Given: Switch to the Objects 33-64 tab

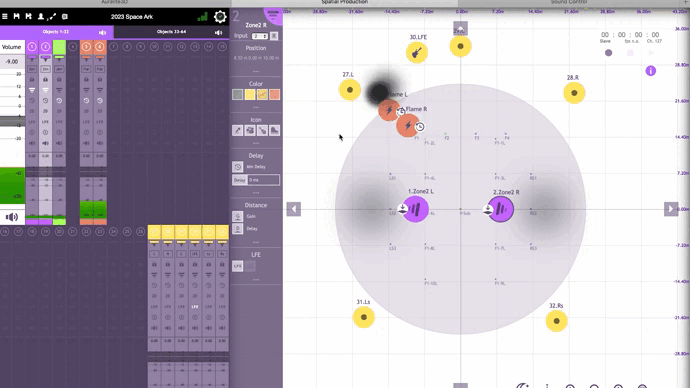Looking at the screenshot, I should [x=172, y=32].
